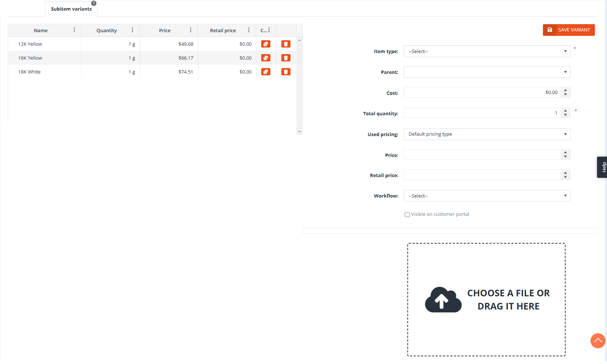
Task: Click the scroll-to-top arrow button
Action: coord(597,341)
